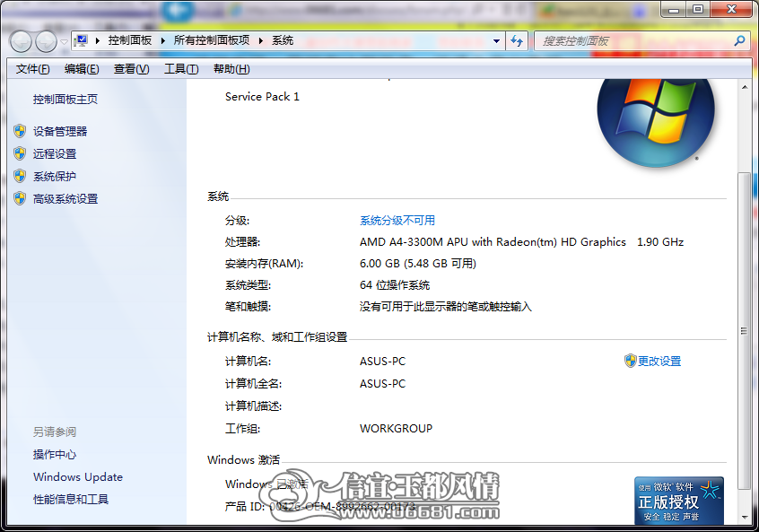Maximize the System window
The height and width of the screenshot is (532, 759).
tap(697, 9)
